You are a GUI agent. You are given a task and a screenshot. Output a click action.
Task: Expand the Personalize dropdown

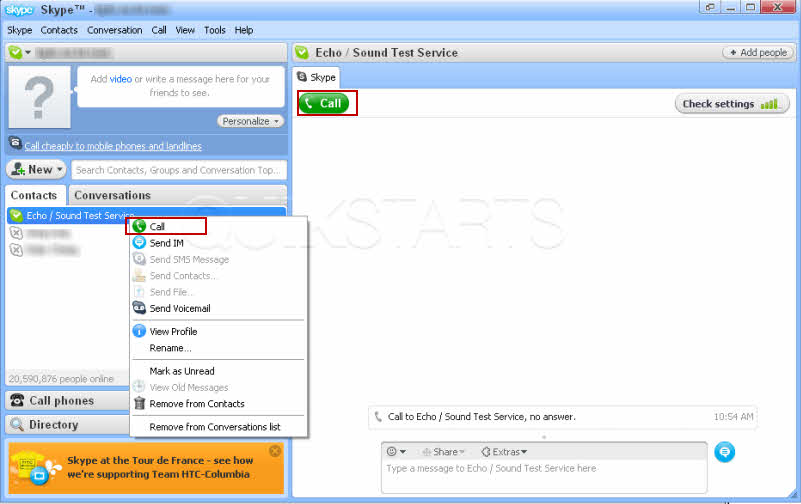tap(250, 121)
